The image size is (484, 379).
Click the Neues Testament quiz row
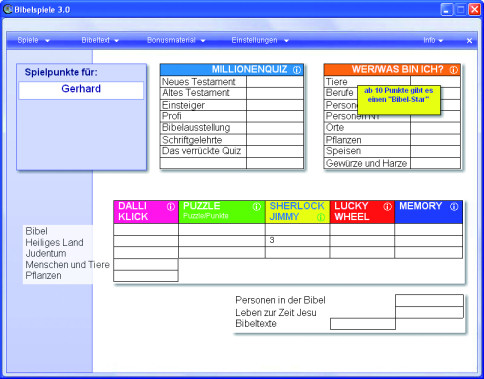(x=232, y=82)
